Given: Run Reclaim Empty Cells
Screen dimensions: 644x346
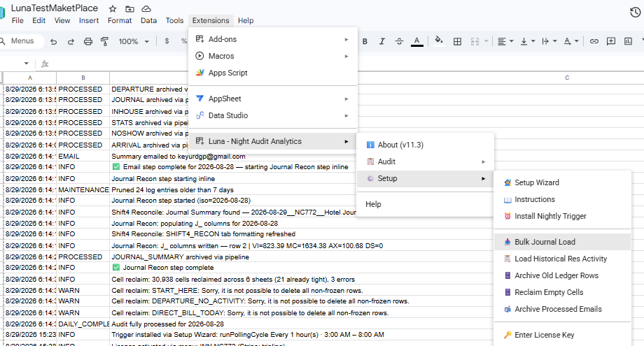Looking at the screenshot, I should click(x=562, y=292).
